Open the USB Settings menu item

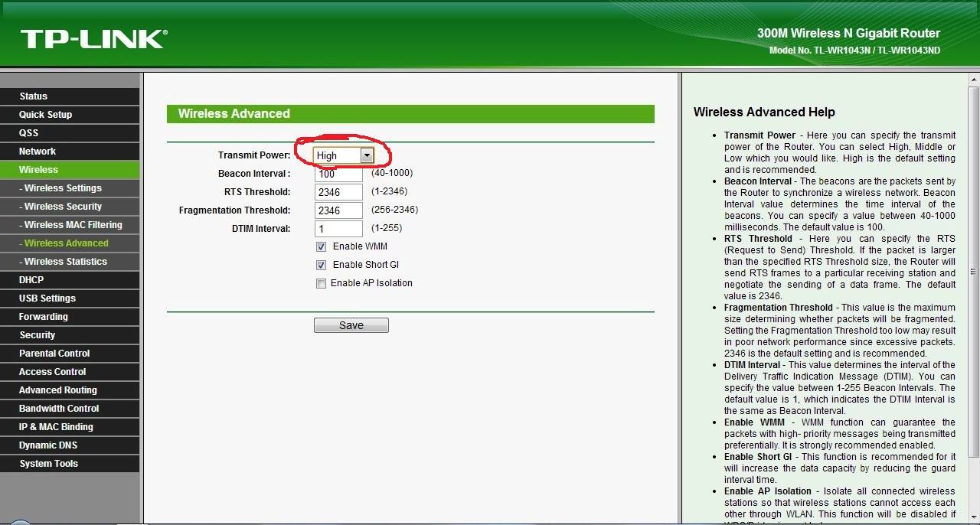pyautogui.click(x=70, y=298)
